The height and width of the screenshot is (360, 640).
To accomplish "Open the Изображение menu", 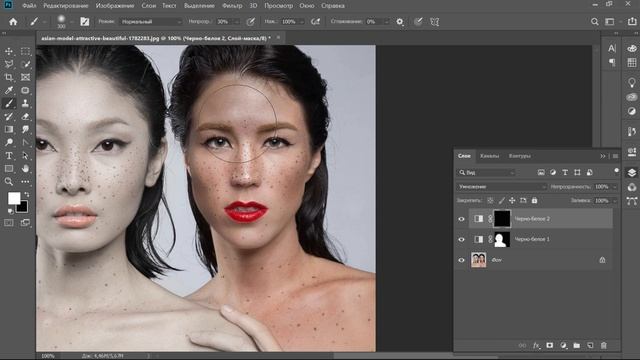I will tap(115, 6).
